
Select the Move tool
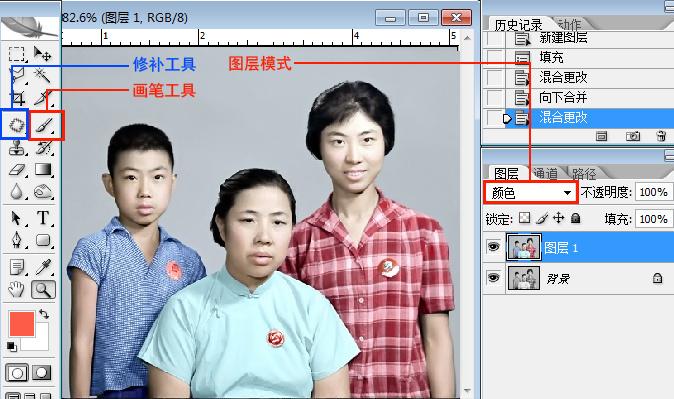point(43,54)
